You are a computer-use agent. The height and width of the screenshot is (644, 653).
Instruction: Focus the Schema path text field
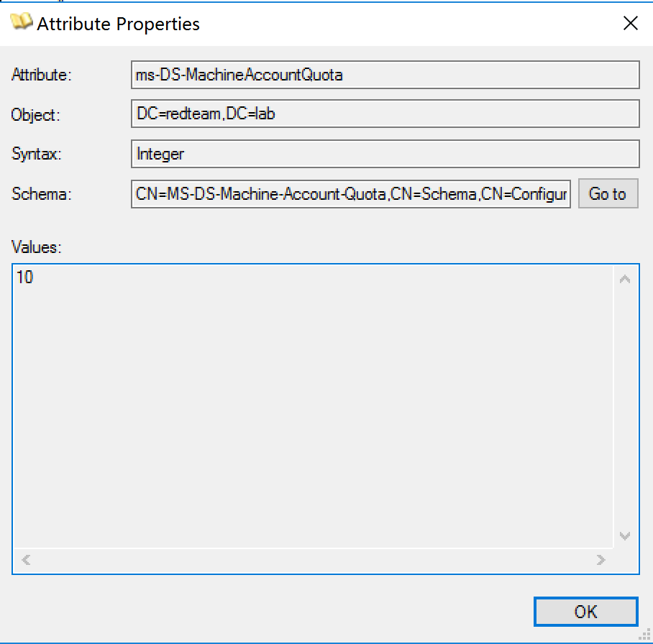pyautogui.click(x=351, y=194)
